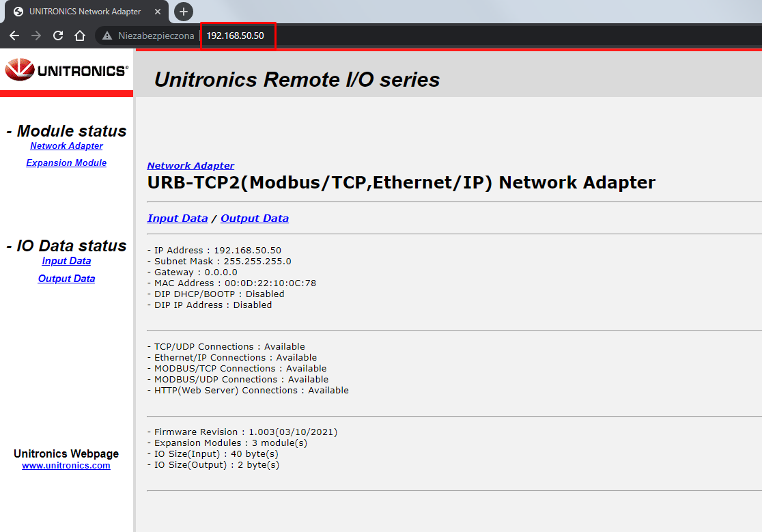Open Expansion Module link in sidebar
The height and width of the screenshot is (532, 762).
tap(67, 163)
